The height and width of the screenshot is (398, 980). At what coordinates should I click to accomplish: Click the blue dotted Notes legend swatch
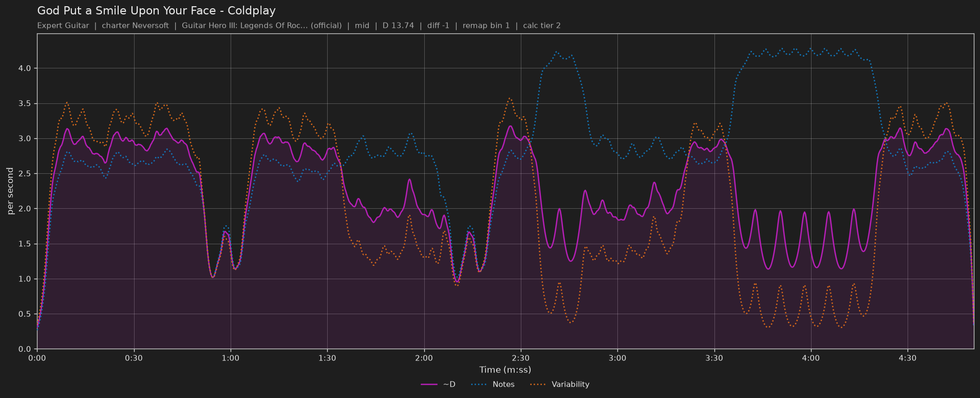click(479, 385)
